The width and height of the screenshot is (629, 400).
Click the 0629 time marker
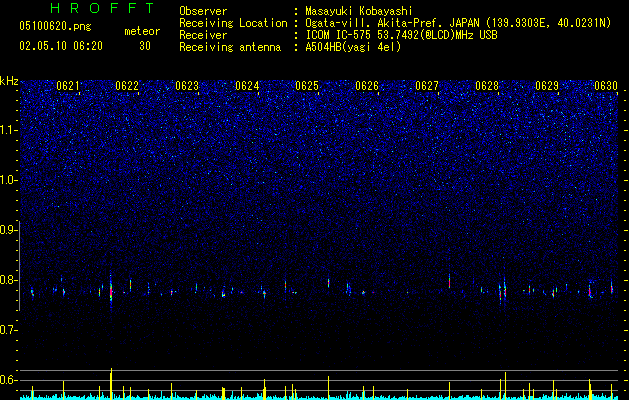point(547,86)
